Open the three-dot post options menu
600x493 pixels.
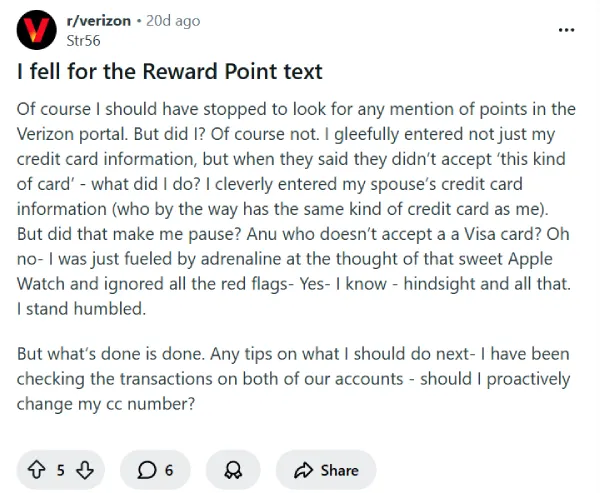(x=567, y=30)
